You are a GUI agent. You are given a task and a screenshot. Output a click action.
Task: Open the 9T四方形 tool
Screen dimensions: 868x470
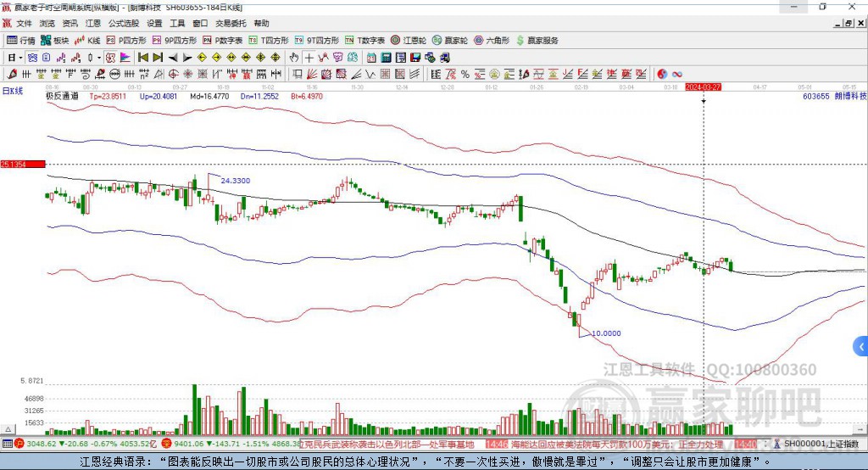tap(317, 41)
